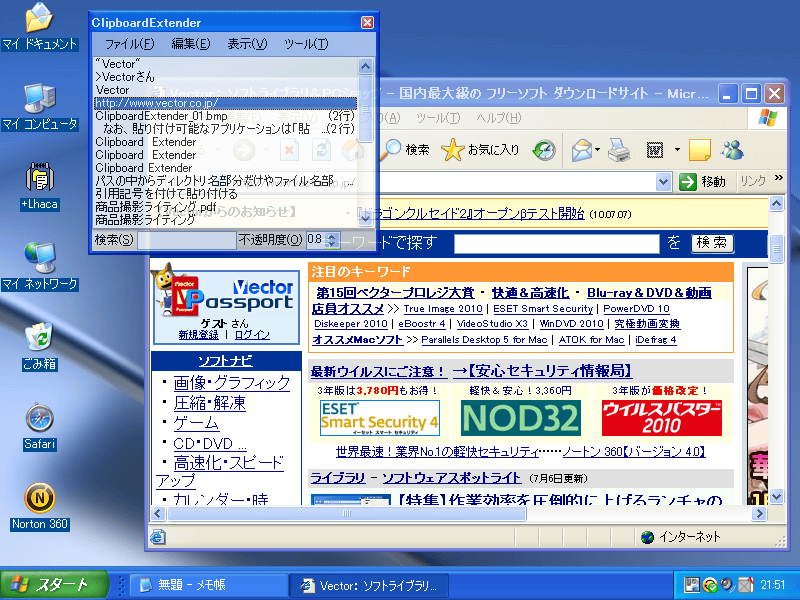Click the Mail envelope icon in IE toolbar
The image size is (800, 600).
pyautogui.click(x=582, y=150)
